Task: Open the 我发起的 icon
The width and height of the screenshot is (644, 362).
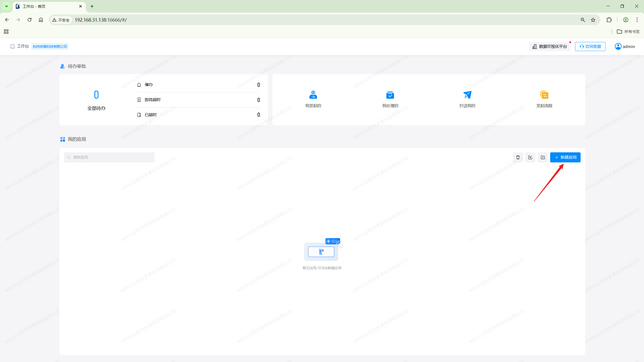Action: tap(313, 95)
